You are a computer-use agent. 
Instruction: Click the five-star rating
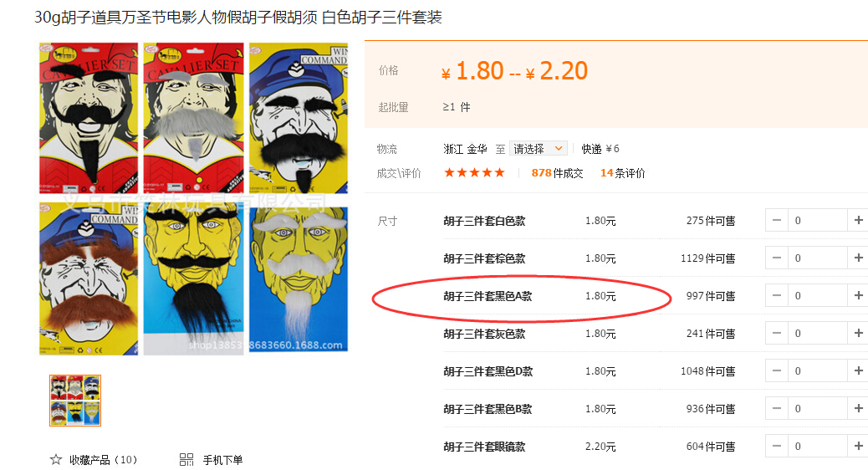(474, 173)
